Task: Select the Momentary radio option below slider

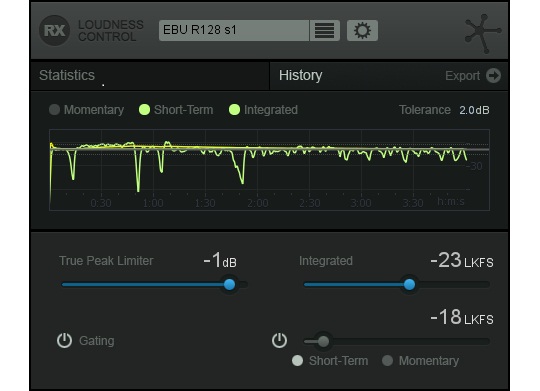Action: (387, 361)
